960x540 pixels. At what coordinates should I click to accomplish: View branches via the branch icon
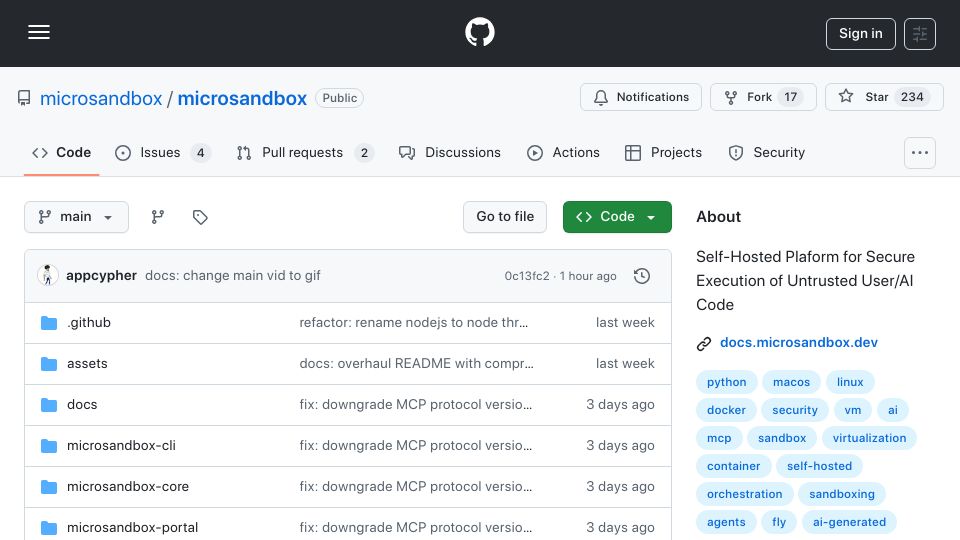(x=157, y=217)
